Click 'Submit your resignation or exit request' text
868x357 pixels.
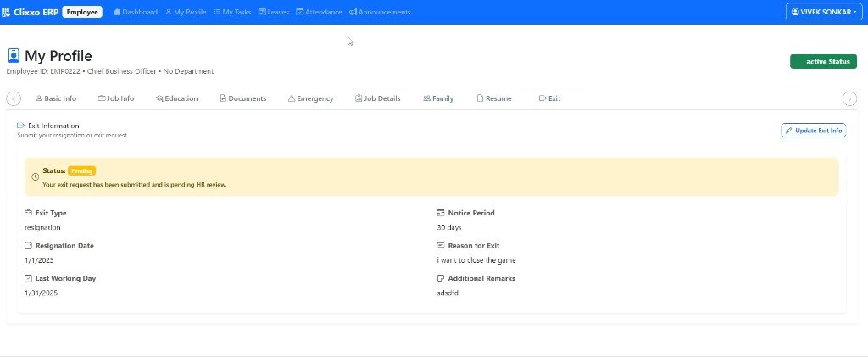click(72, 135)
